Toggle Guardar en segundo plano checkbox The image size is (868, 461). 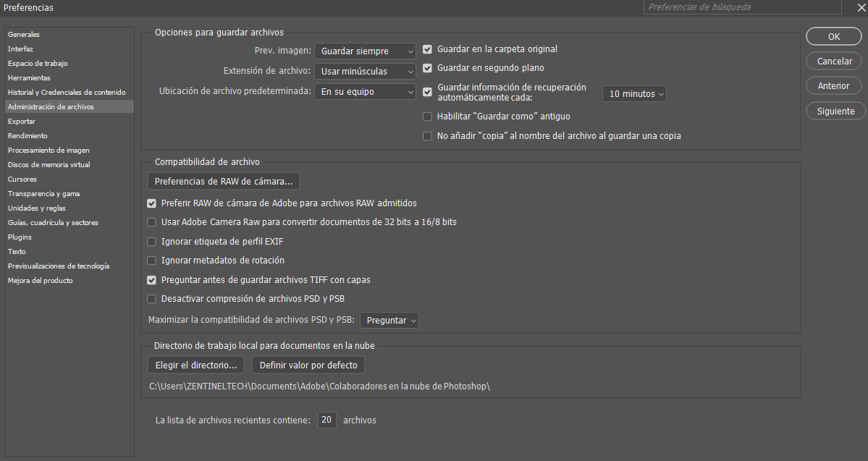[x=427, y=68]
